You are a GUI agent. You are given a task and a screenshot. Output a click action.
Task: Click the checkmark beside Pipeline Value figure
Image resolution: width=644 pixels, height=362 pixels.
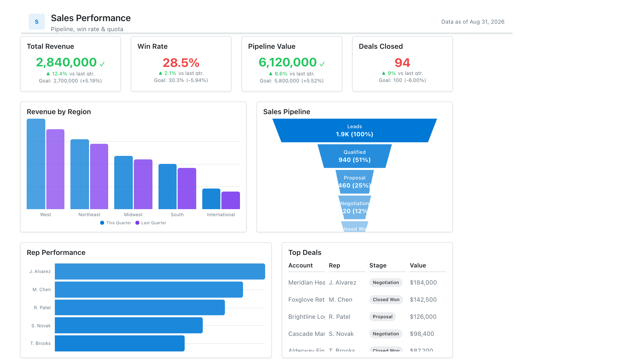click(322, 64)
